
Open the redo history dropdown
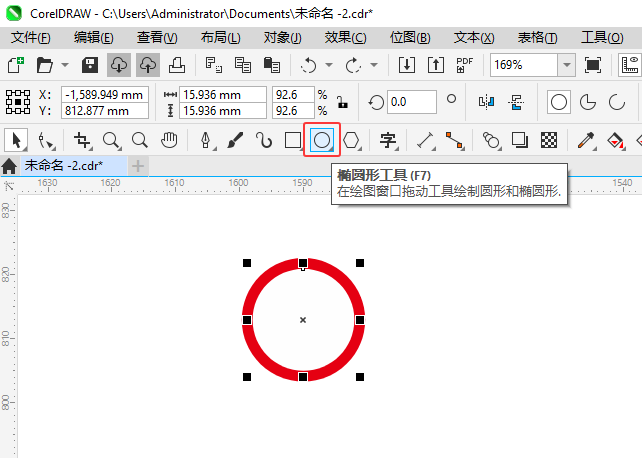[x=374, y=65]
